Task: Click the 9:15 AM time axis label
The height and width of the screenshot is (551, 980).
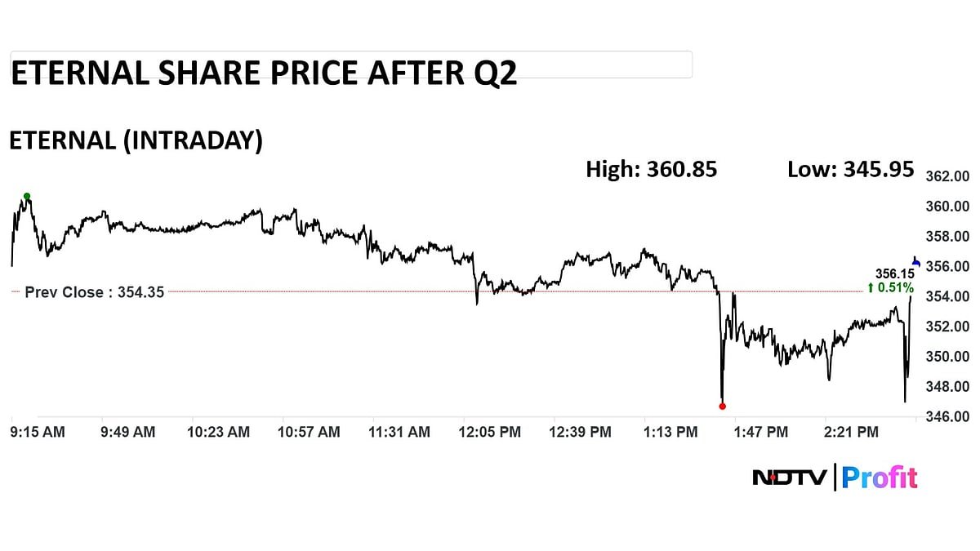Action: click(38, 432)
